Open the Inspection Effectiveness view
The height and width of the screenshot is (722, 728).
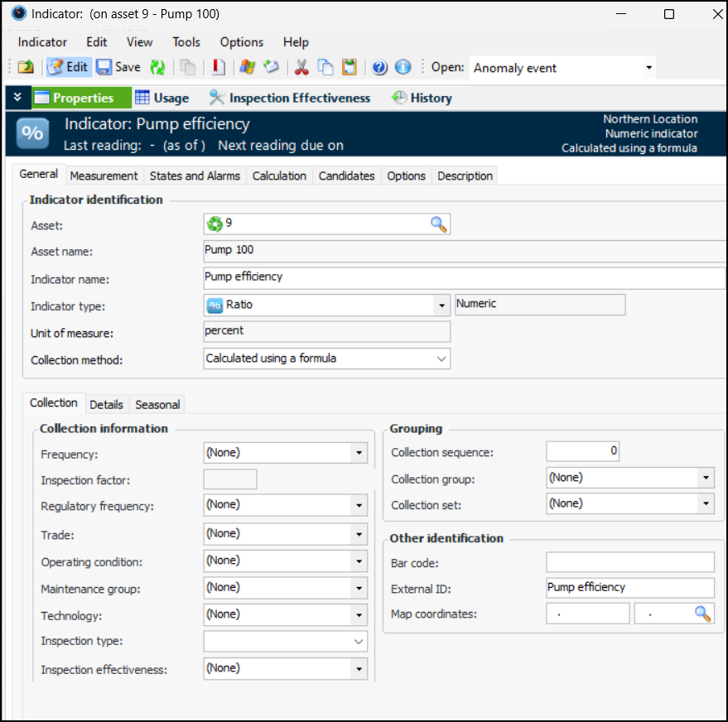pos(290,98)
